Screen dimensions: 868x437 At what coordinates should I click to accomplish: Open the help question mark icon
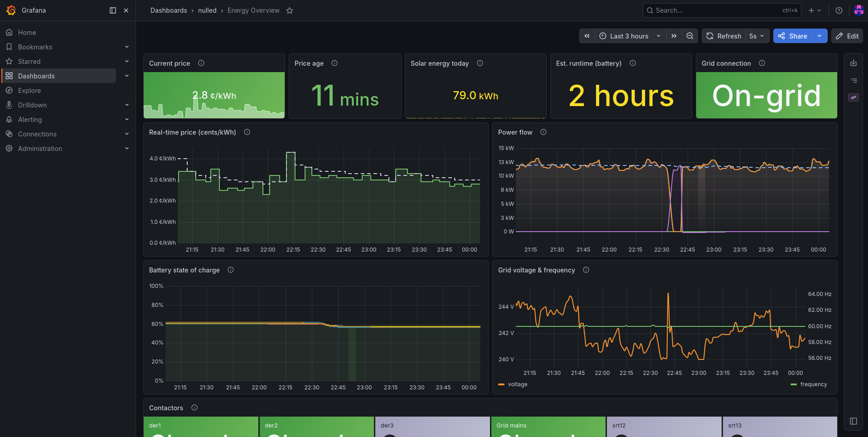(839, 10)
